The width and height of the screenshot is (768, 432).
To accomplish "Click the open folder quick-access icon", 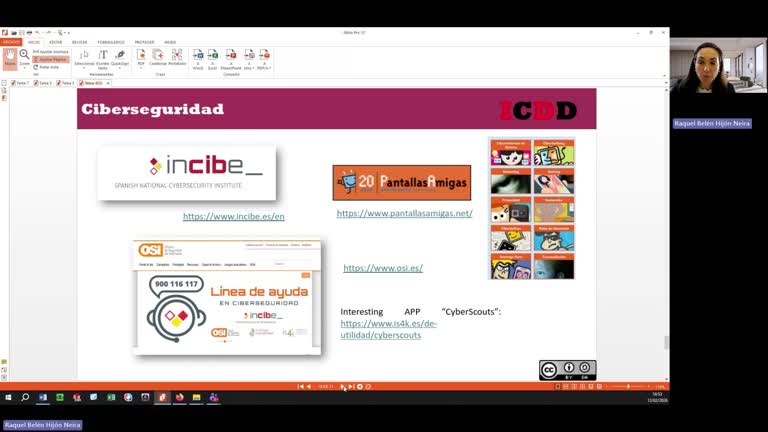I will [x=14, y=33].
